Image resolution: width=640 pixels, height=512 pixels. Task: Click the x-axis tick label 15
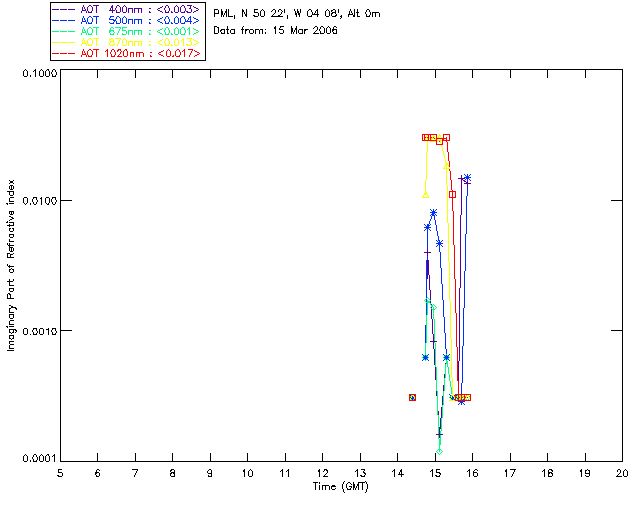tap(435, 472)
